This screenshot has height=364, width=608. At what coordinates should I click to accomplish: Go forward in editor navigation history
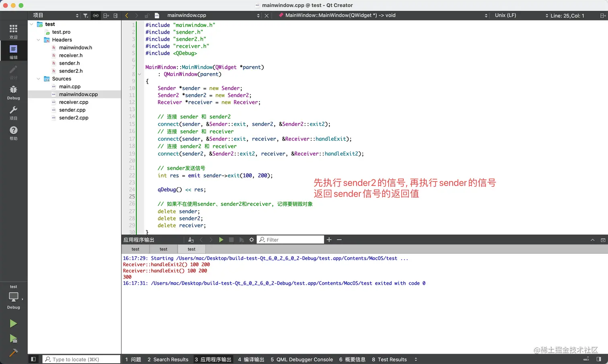(137, 16)
